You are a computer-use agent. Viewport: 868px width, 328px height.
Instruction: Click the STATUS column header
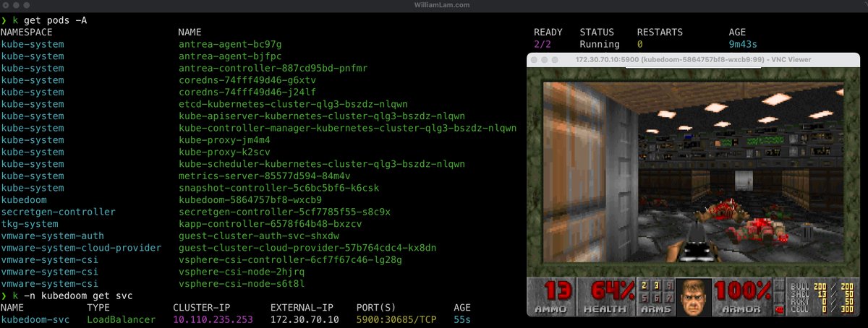click(597, 33)
